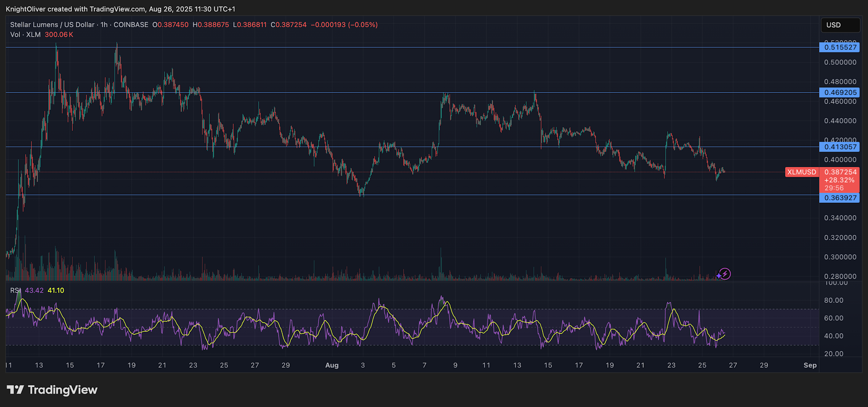
Task: Select the RSI indicator label
Action: 15,290
